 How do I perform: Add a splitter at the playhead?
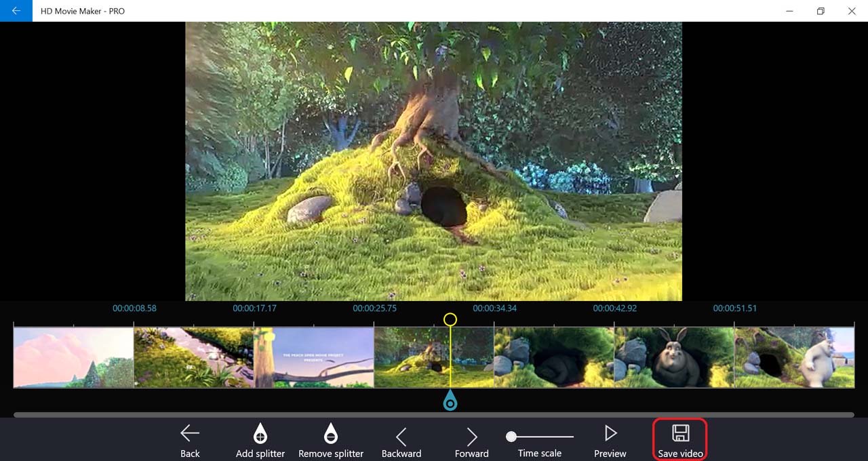(x=260, y=440)
